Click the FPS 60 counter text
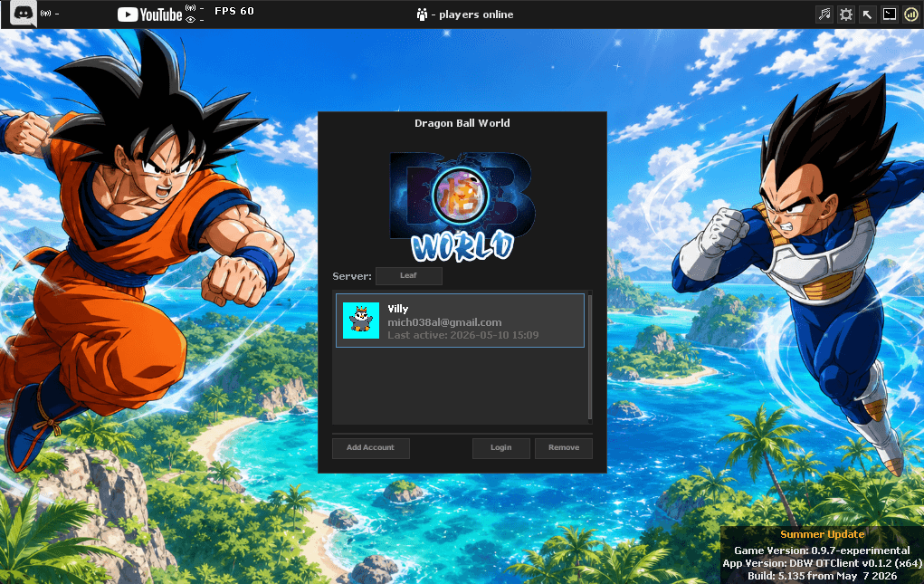 coord(234,11)
